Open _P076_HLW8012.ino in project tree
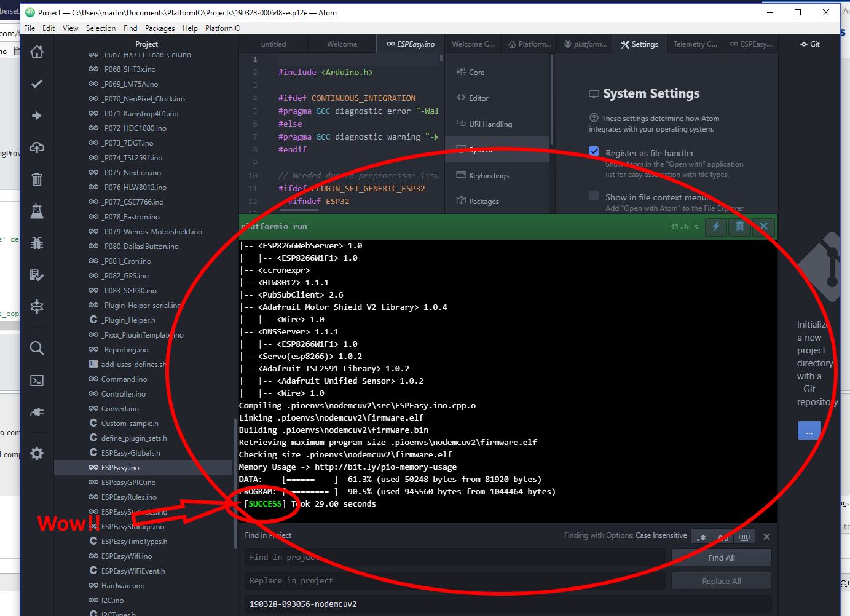Screen dimensions: 850x616 pos(134,188)
